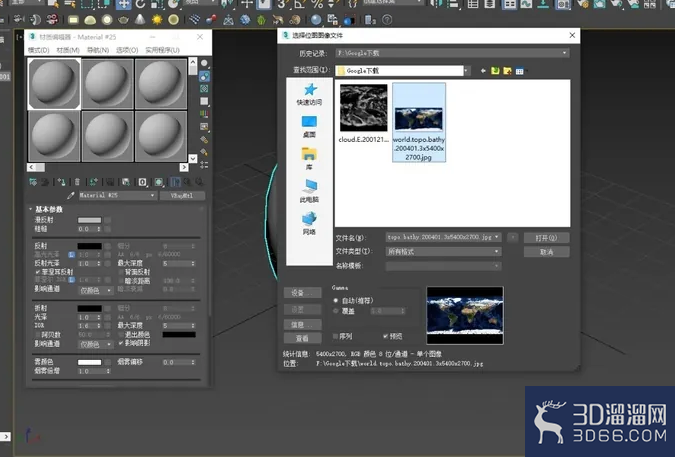Click the 取消 cancel button in file dialog
The height and width of the screenshot is (457, 675).
pyautogui.click(x=546, y=252)
